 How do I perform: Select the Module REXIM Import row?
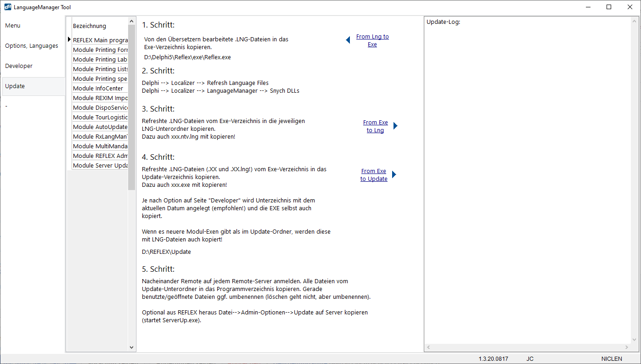click(x=100, y=98)
